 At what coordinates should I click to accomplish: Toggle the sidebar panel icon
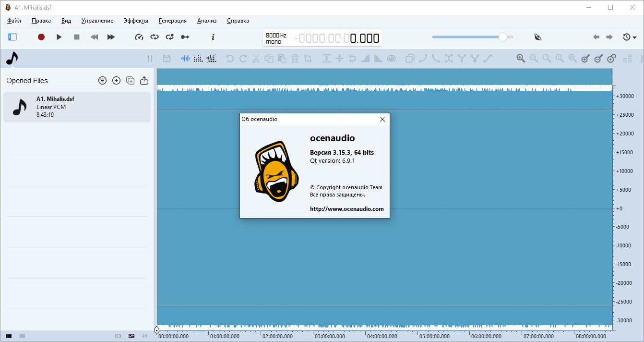coord(12,37)
